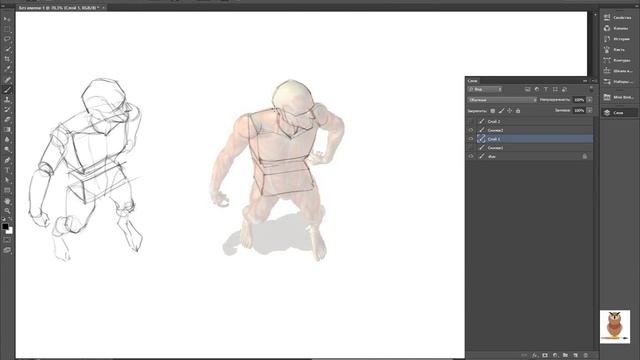Select the Lasso tool
This screenshot has width=640, height=360.
[x=7, y=39]
